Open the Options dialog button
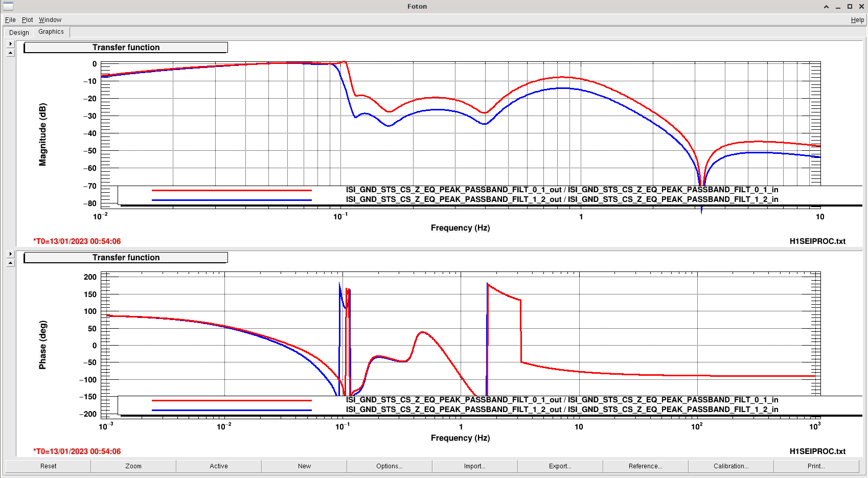 (390, 466)
